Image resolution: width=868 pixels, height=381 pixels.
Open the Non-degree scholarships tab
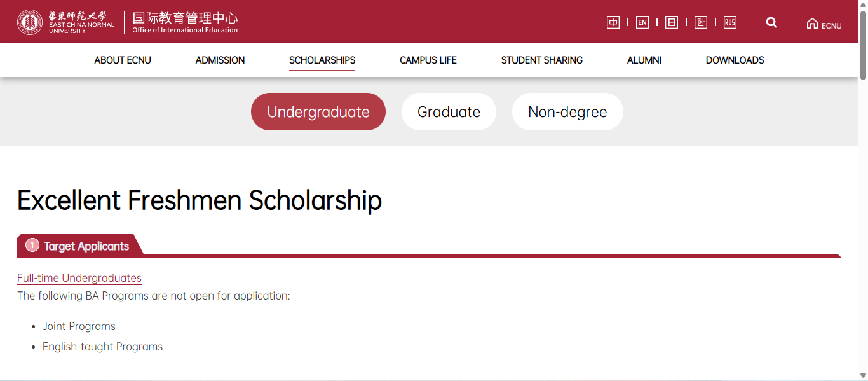tap(567, 111)
